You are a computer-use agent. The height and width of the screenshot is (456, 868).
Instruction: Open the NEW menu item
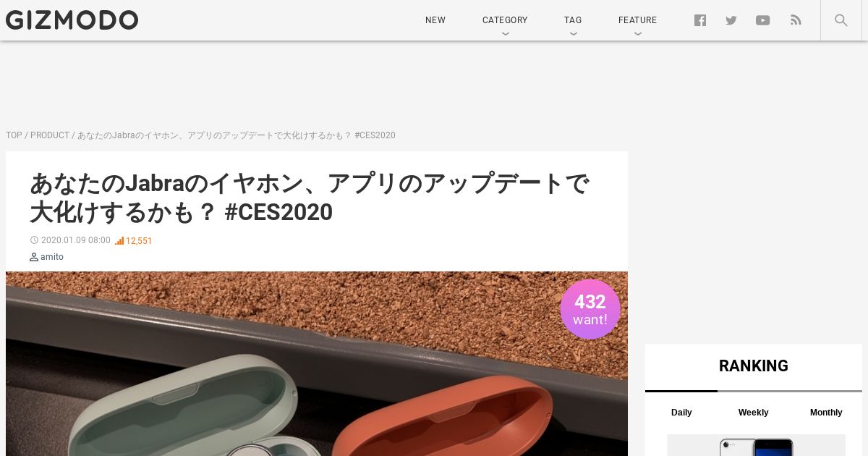pos(435,20)
